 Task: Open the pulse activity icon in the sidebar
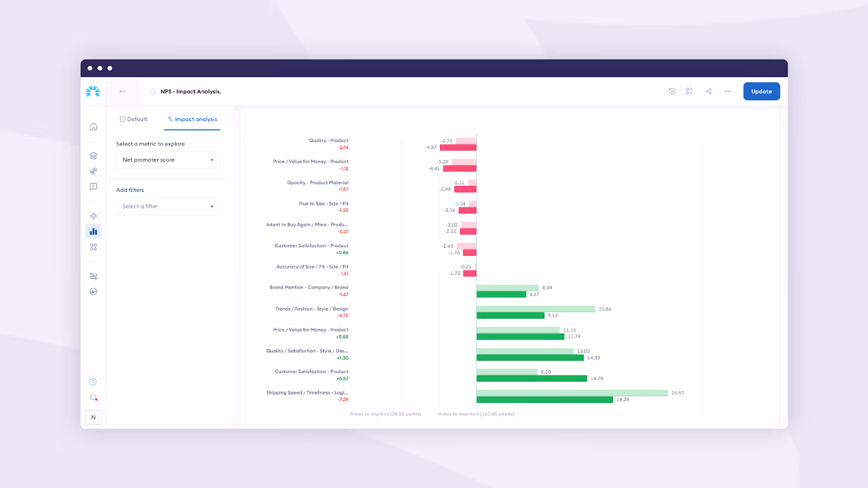pyautogui.click(x=93, y=292)
